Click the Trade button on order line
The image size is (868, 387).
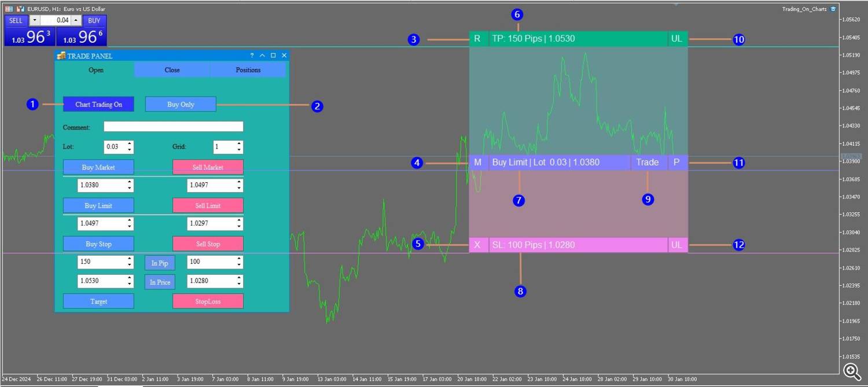click(648, 163)
